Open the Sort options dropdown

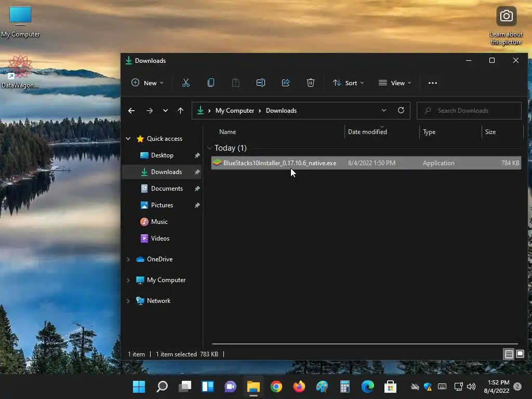pyautogui.click(x=348, y=83)
